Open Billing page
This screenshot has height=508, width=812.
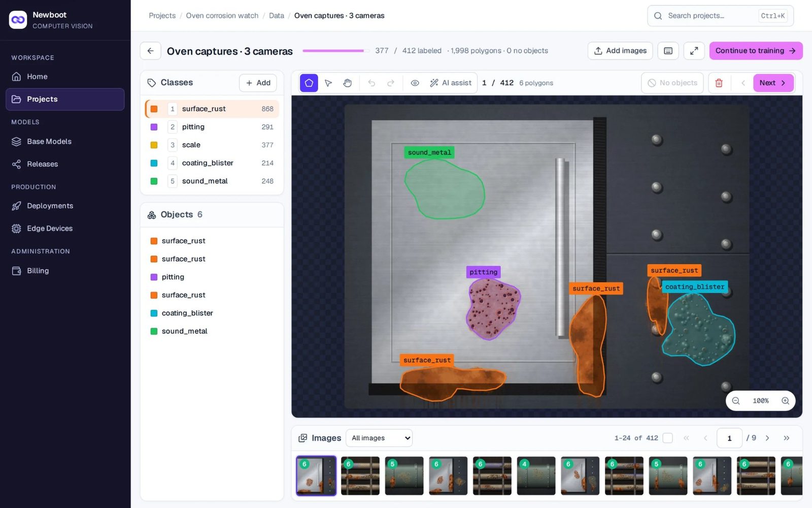point(65,271)
